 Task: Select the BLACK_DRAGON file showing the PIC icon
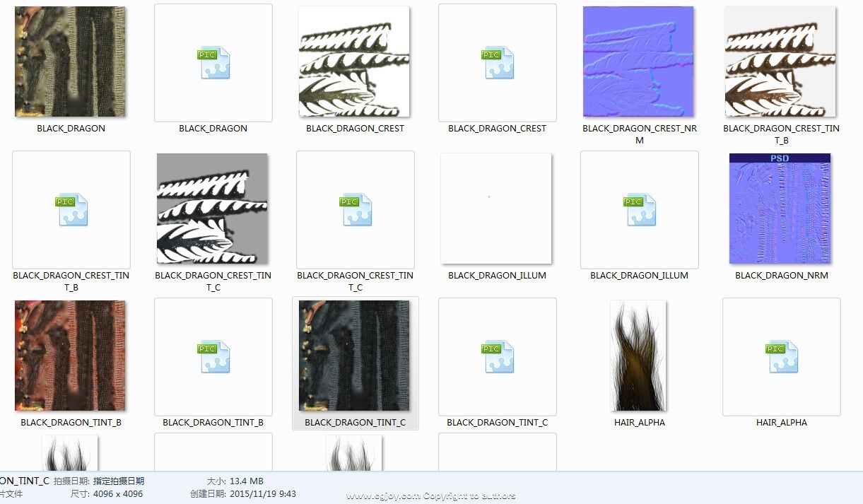coord(213,63)
